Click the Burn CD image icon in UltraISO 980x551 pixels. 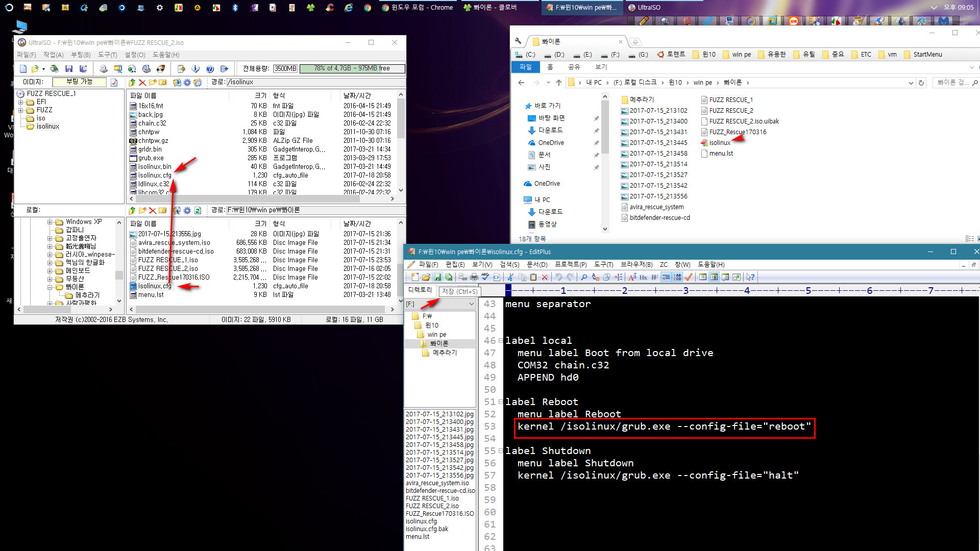(x=161, y=69)
